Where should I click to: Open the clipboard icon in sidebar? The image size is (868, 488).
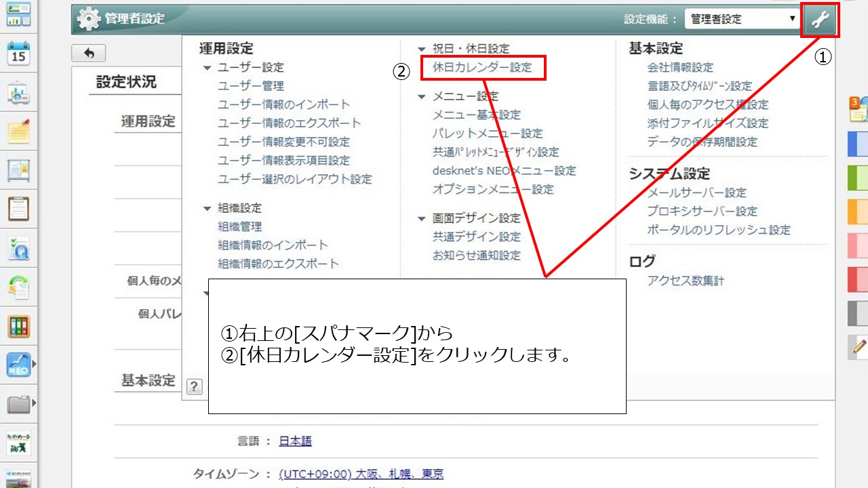pyautogui.click(x=18, y=209)
